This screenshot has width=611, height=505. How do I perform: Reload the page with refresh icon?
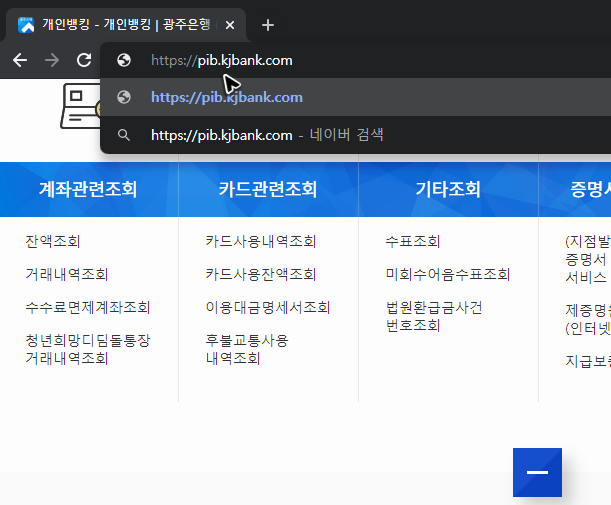[84, 60]
